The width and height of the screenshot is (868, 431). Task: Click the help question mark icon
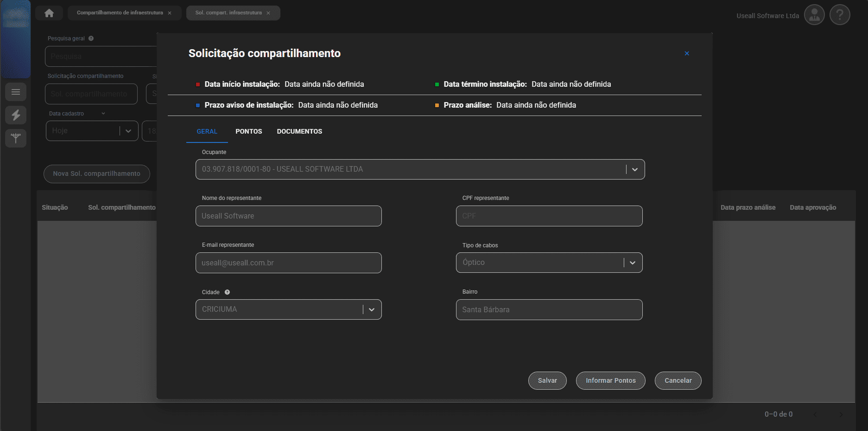839,15
